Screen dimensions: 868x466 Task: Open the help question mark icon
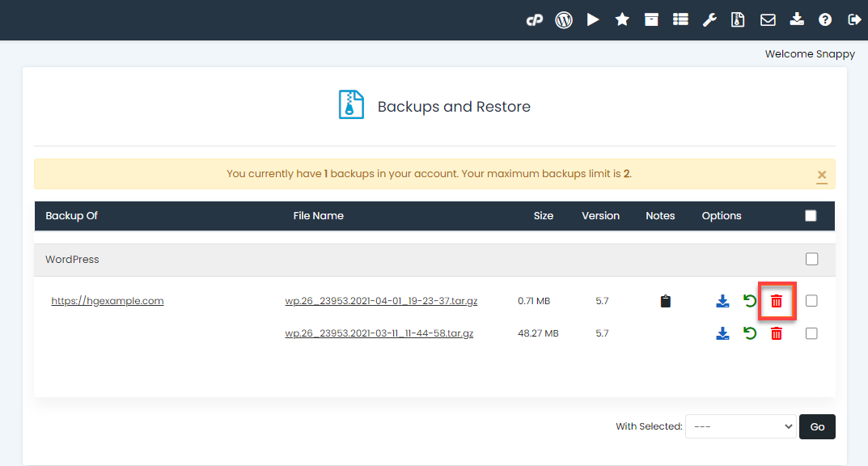825,20
